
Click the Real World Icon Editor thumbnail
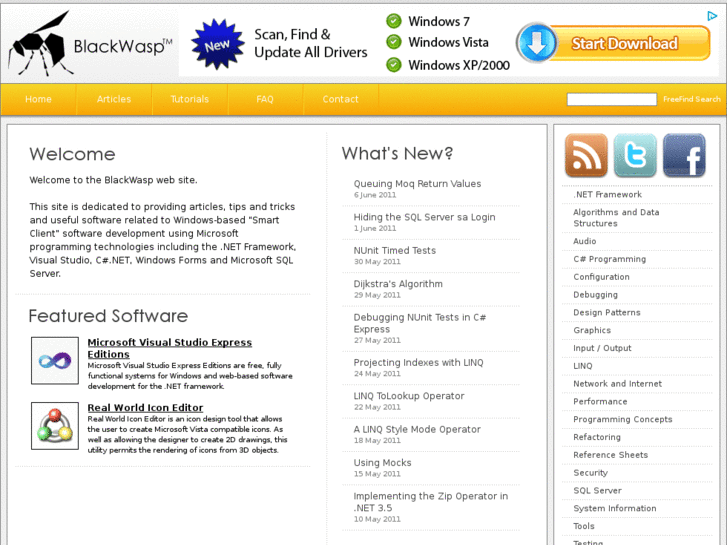tap(55, 426)
